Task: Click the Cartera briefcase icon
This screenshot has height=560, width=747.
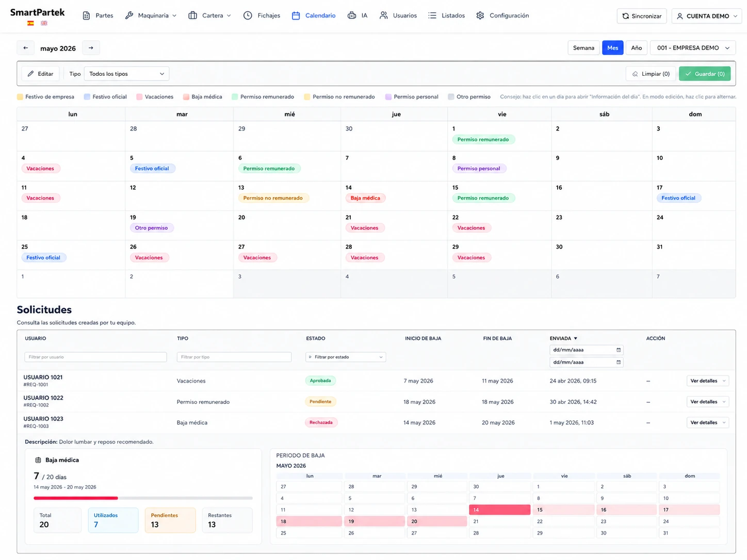Action: pos(193,15)
